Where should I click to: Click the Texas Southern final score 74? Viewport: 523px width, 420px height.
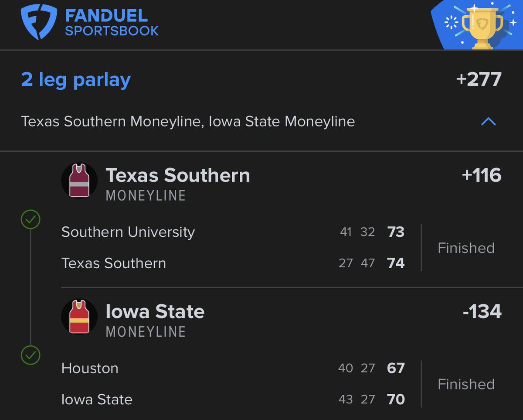pyautogui.click(x=396, y=263)
